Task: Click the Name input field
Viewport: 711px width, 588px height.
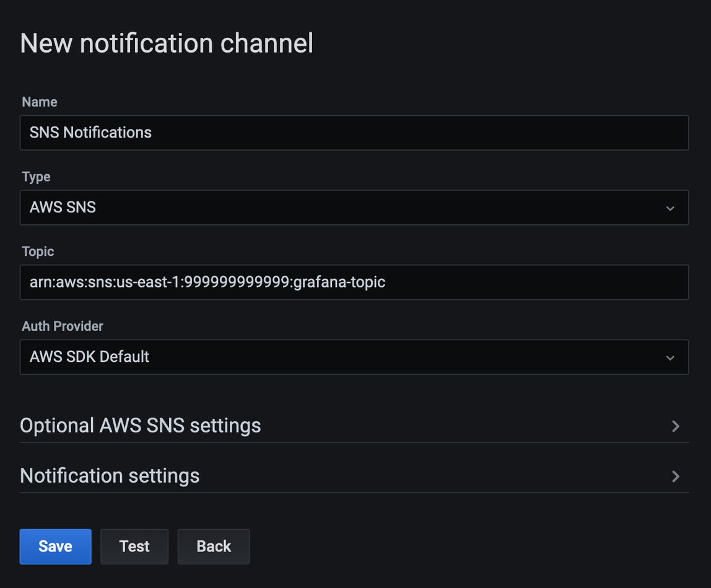Action: coord(354,133)
